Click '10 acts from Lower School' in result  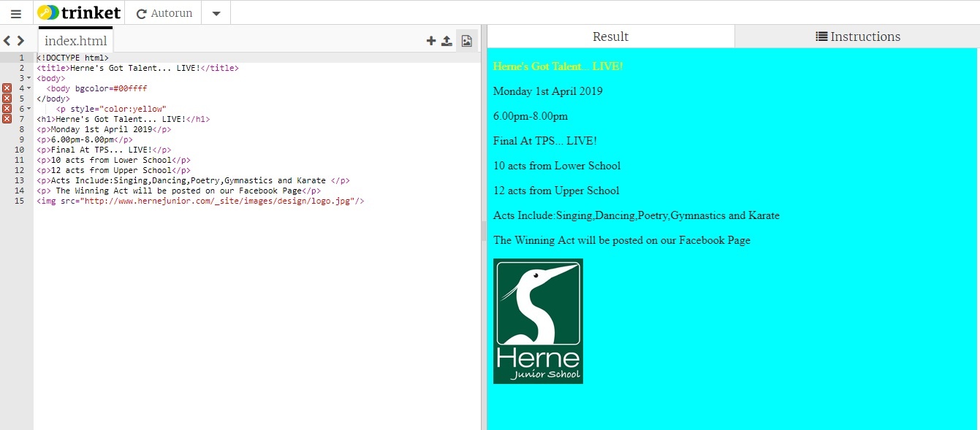(557, 166)
